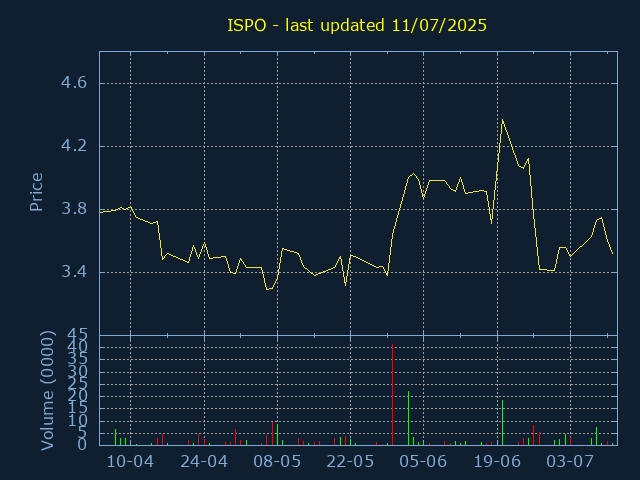Click the 08-05 date label
Image resolution: width=640 pixels, height=480 pixels.
pyautogui.click(x=277, y=462)
